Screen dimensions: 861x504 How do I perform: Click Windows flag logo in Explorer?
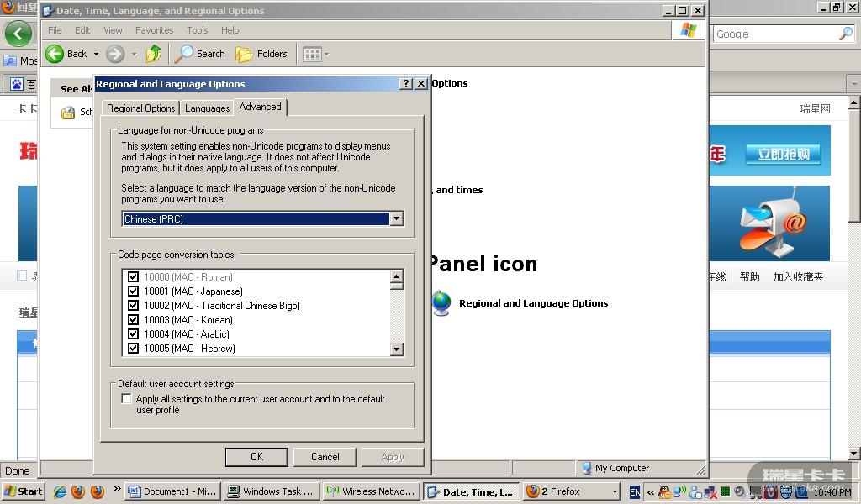688,30
